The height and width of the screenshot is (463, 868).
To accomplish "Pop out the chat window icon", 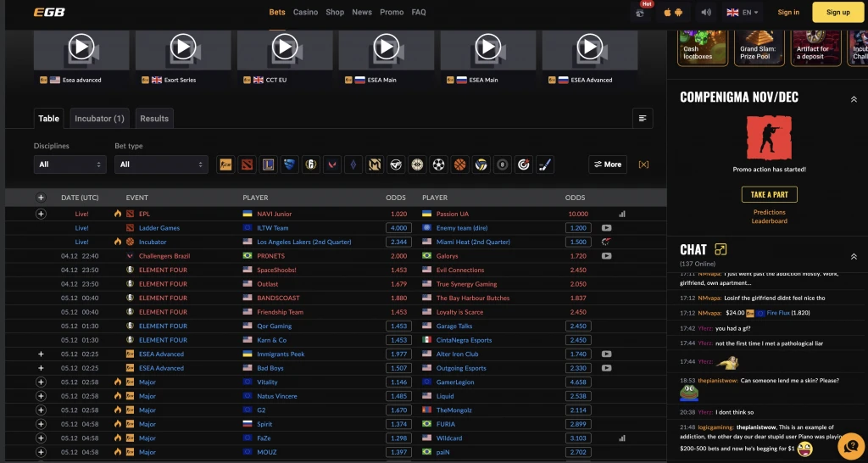I will point(721,249).
